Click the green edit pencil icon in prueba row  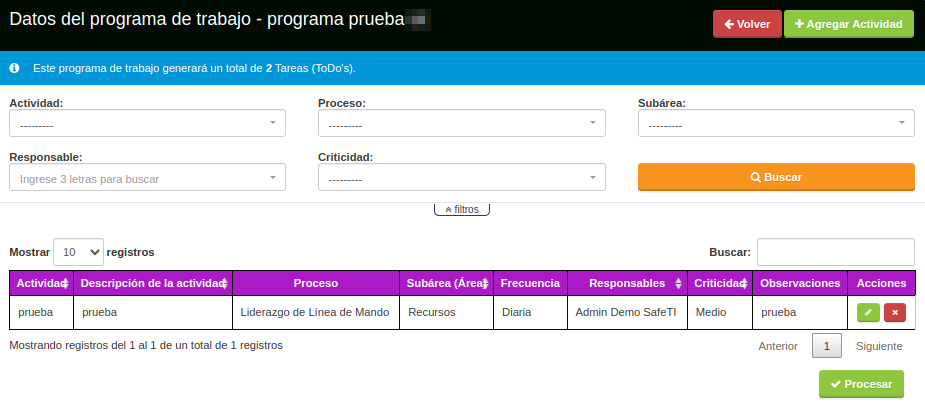868,313
